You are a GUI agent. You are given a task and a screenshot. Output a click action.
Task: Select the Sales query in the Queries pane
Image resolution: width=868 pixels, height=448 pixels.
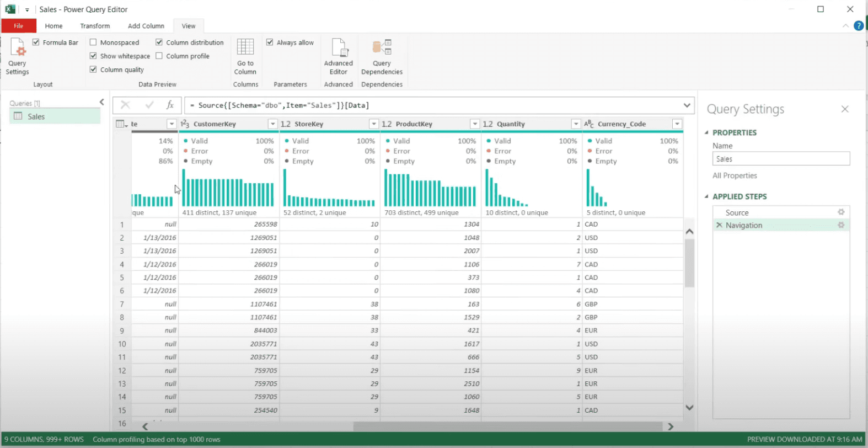coord(55,116)
